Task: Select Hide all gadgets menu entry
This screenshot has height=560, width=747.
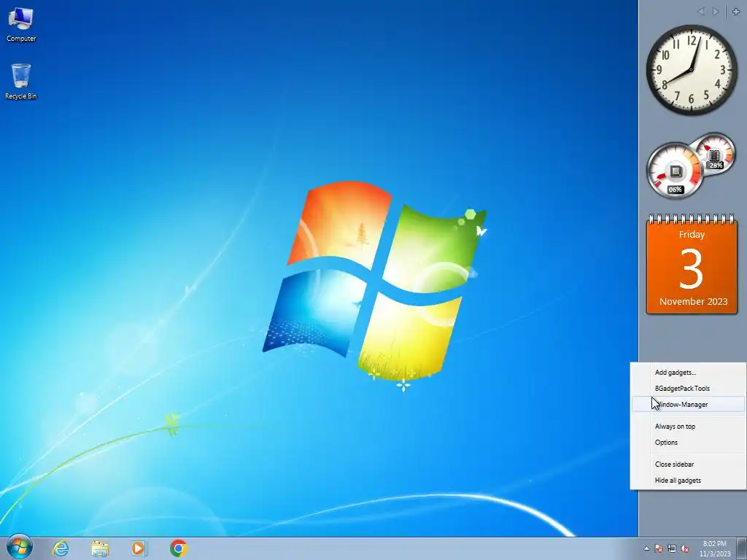Action: [688, 481]
